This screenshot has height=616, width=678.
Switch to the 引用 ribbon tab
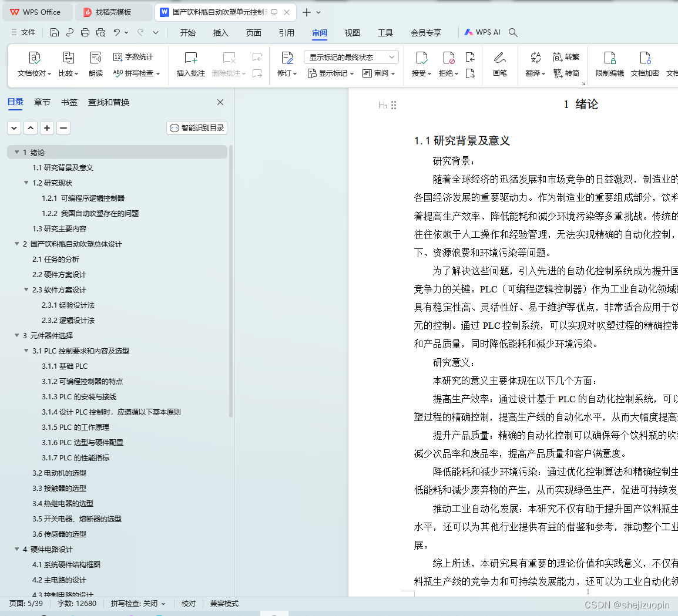(x=286, y=33)
